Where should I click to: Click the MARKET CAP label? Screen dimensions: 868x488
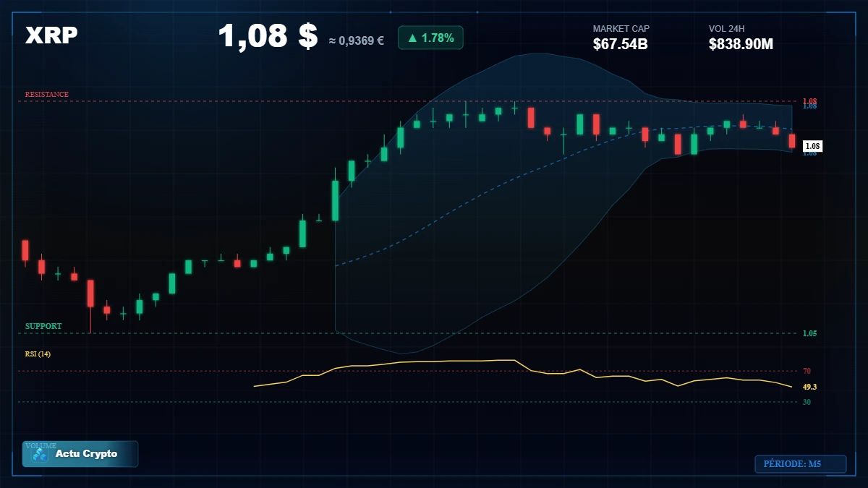[x=621, y=29]
